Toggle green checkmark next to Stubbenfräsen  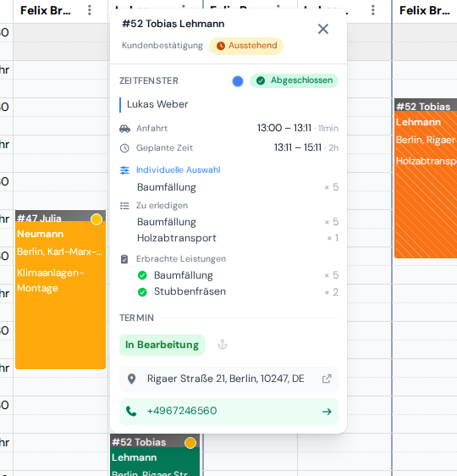point(142,292)
